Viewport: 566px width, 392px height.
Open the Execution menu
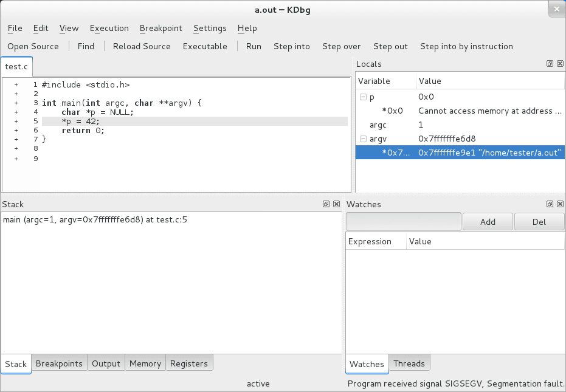[x=109, y=28]
